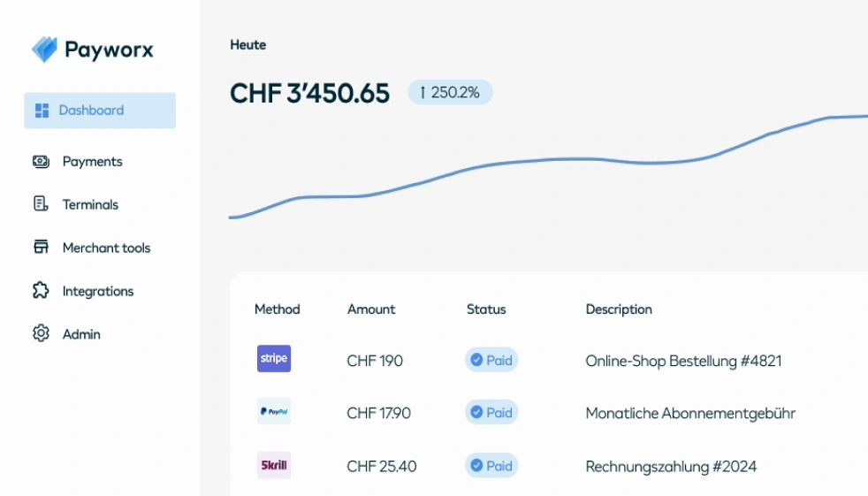
Task: Click the Heute label
Action: point(248,45)
